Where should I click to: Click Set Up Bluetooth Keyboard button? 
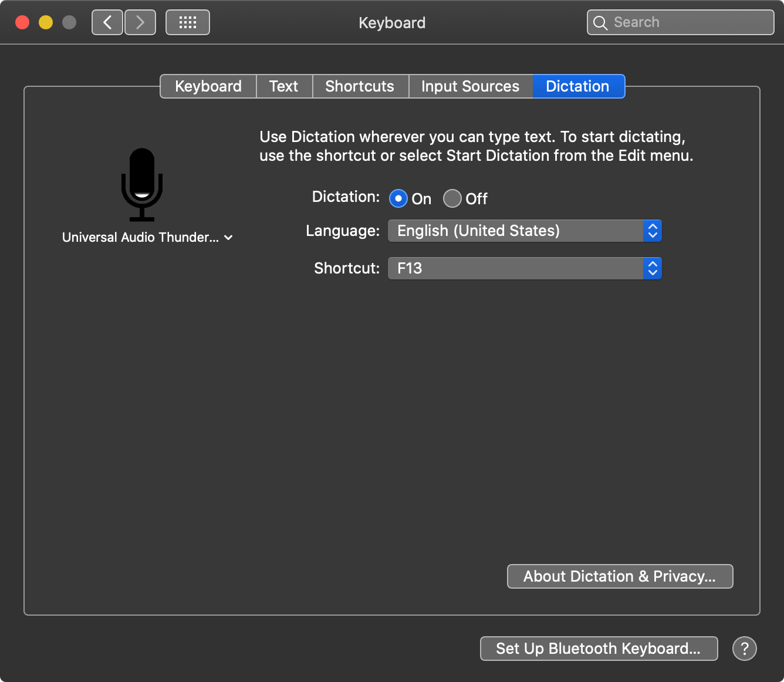click(x=599, y=649)
